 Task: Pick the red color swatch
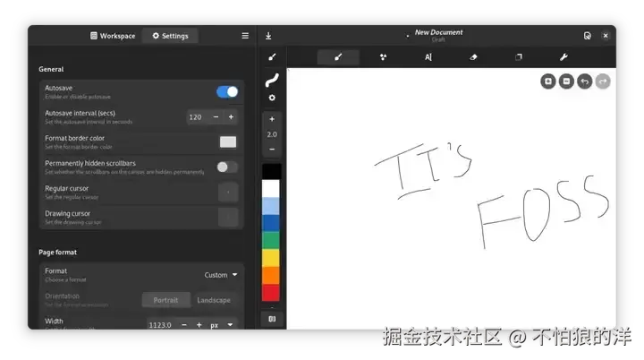271,293
